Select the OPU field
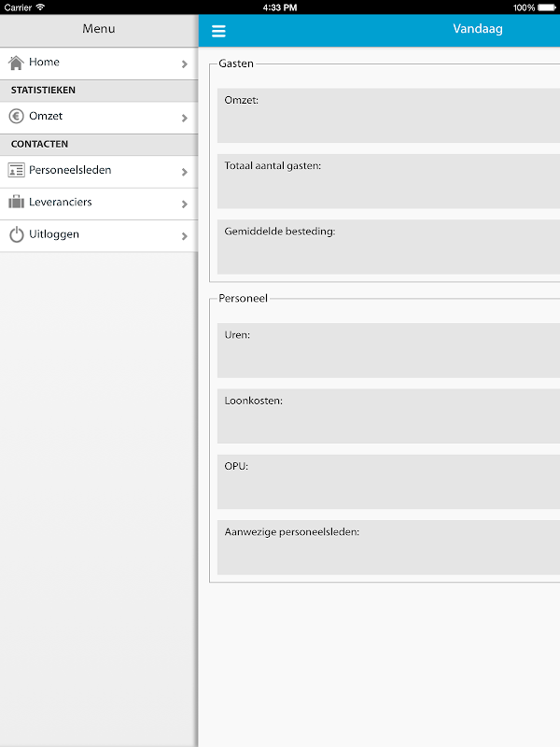 pos(388,482)
